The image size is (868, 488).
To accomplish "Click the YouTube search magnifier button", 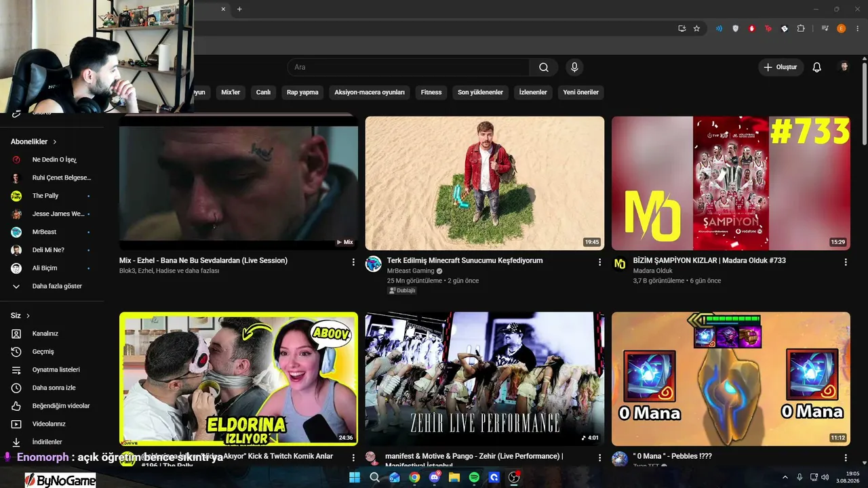I will (x=544, y=67).
